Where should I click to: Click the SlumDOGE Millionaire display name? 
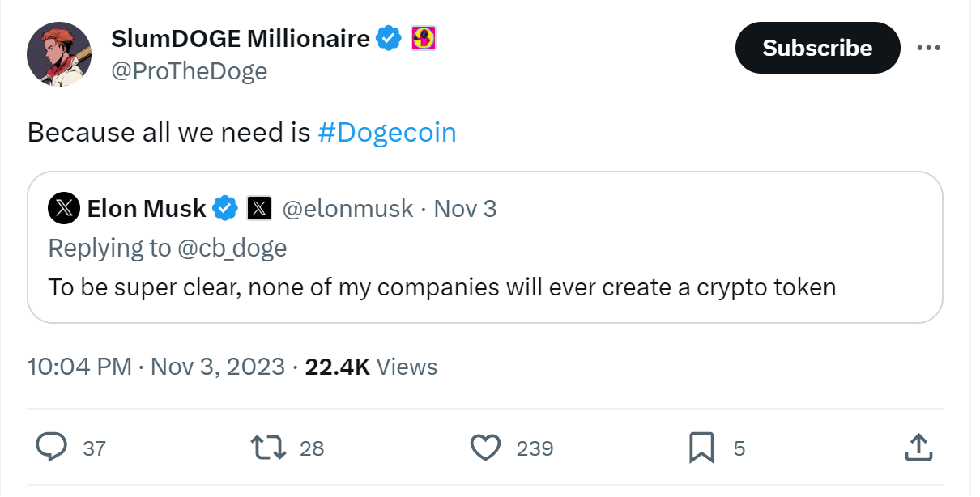coord(240,38)
